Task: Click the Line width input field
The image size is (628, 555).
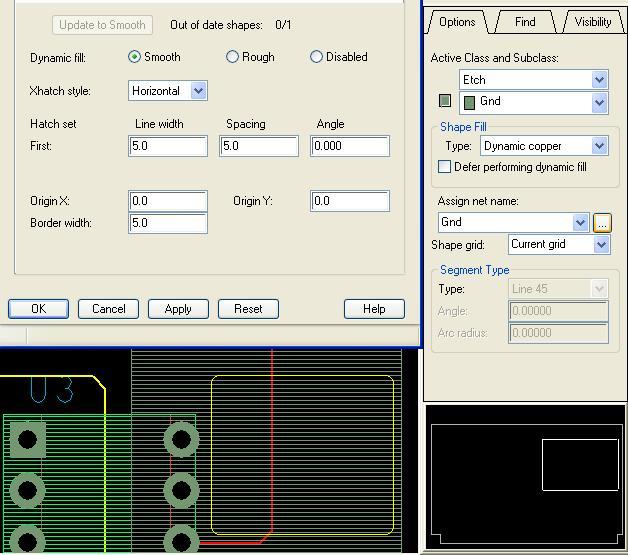Action: point(168,146)
